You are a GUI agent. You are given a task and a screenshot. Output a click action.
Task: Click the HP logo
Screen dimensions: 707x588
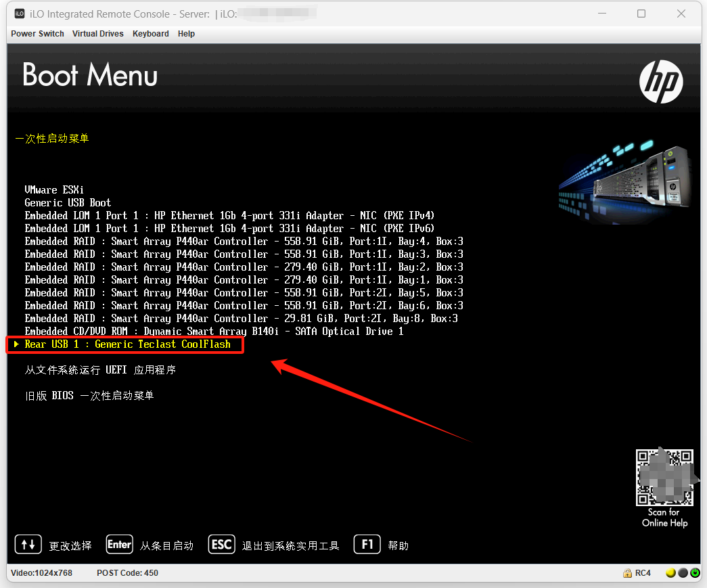coord(661,82)
